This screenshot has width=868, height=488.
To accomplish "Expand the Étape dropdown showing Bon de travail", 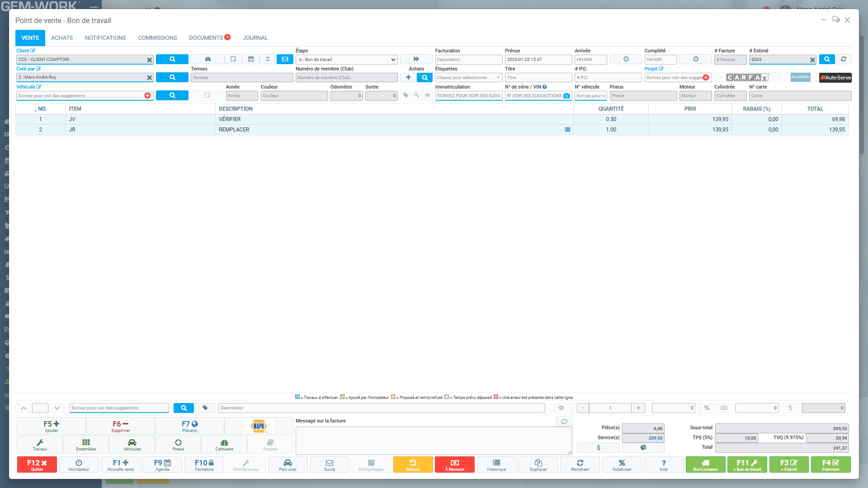I will coord(347,60).
